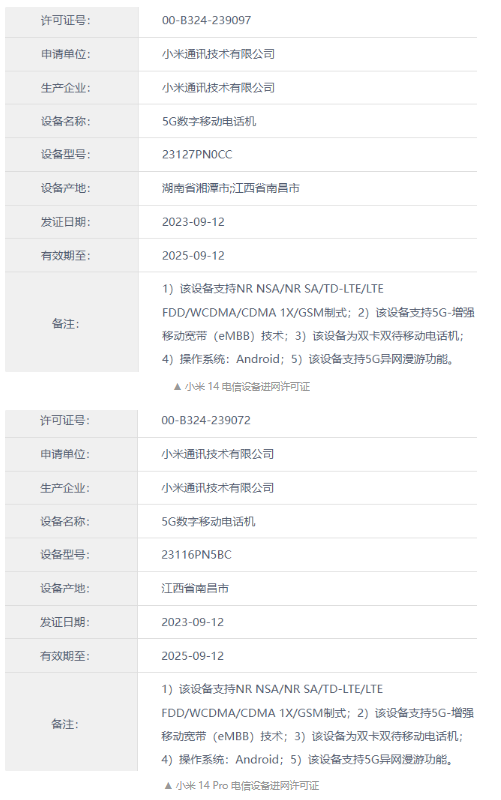Click applicant 小米通讯技术有限公司 in first table
Screen dimensions: 501x800
pyautogui.click(x=218, y=54)
